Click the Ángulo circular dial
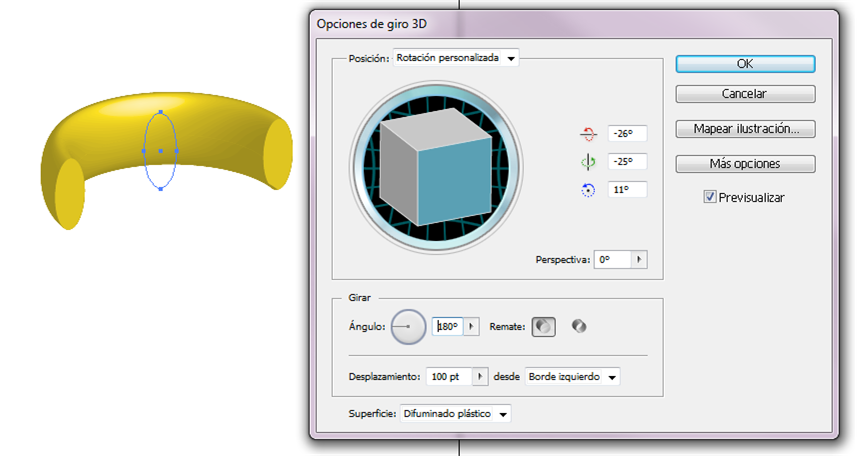Screen dimensions: 868x456 407,326
